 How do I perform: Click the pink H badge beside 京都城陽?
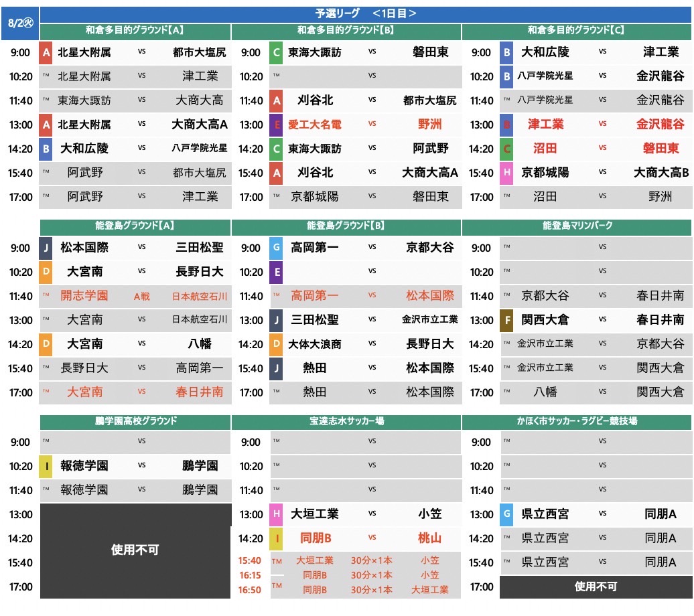click(506, 173)
